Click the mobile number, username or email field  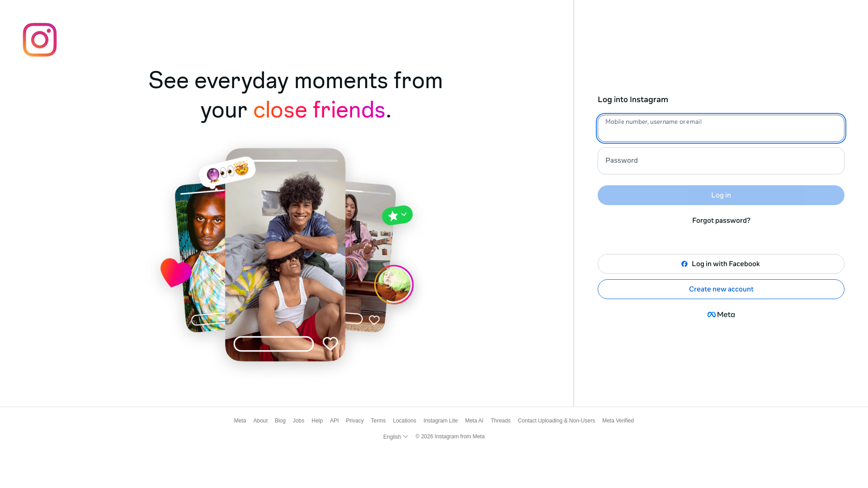tap(721, 128)
